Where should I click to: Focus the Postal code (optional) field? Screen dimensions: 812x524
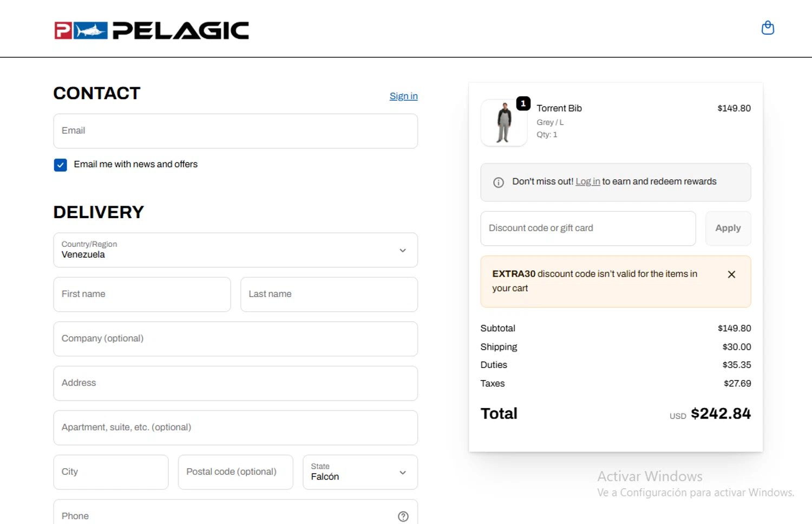pos(235,472)
